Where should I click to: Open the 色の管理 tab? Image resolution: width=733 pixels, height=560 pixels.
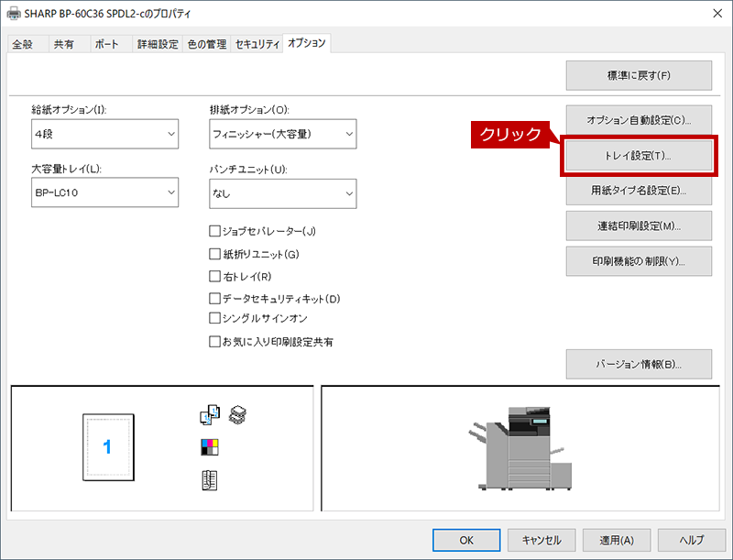pyautogui.click(x=207, y=44)
